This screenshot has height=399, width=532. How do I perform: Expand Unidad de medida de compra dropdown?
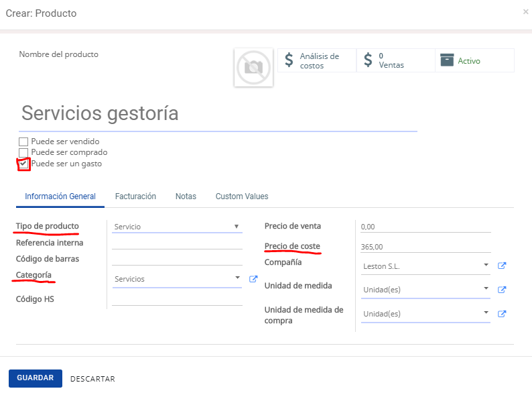(426, 314)
